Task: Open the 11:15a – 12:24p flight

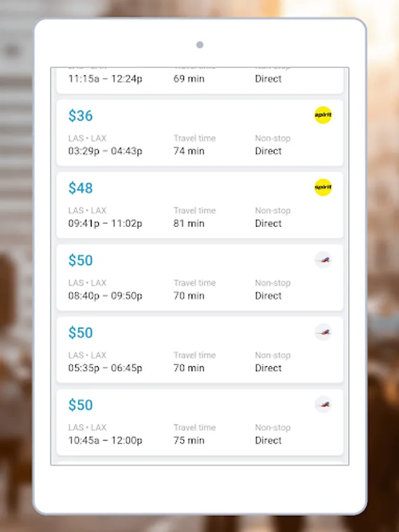Action: point(105,79)
